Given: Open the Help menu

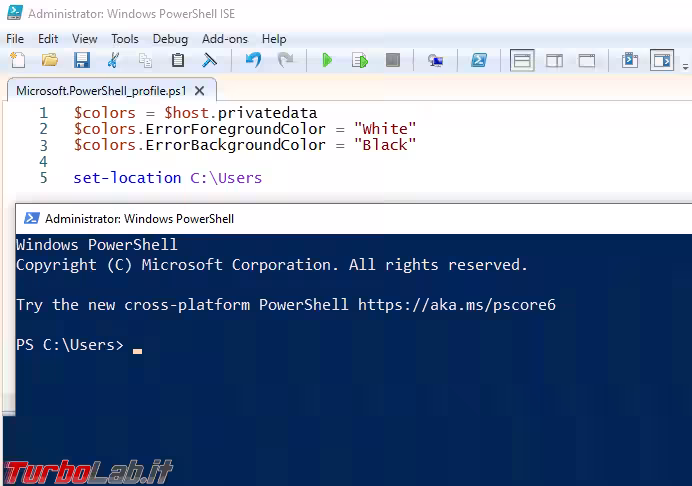Looking at the screenshot, I should pos(274,39).
